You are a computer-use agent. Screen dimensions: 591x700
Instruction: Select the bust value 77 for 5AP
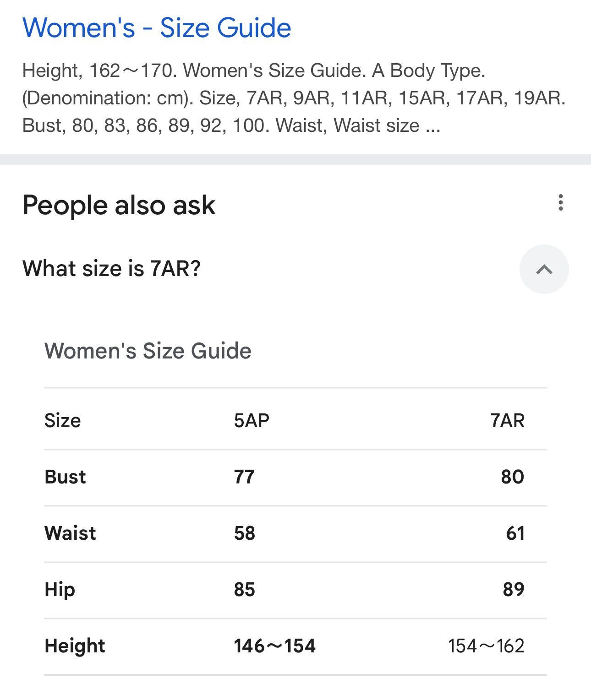point(244,477)
